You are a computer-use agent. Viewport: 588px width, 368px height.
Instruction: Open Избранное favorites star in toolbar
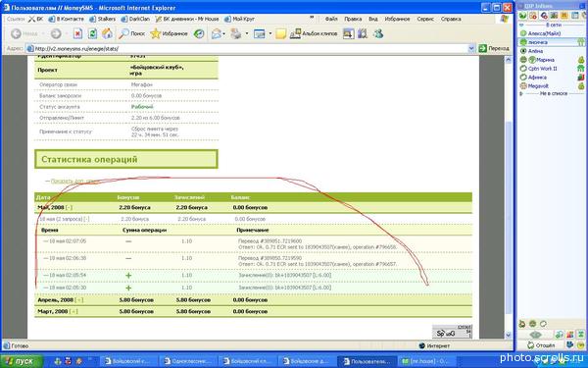coord(169,33)
